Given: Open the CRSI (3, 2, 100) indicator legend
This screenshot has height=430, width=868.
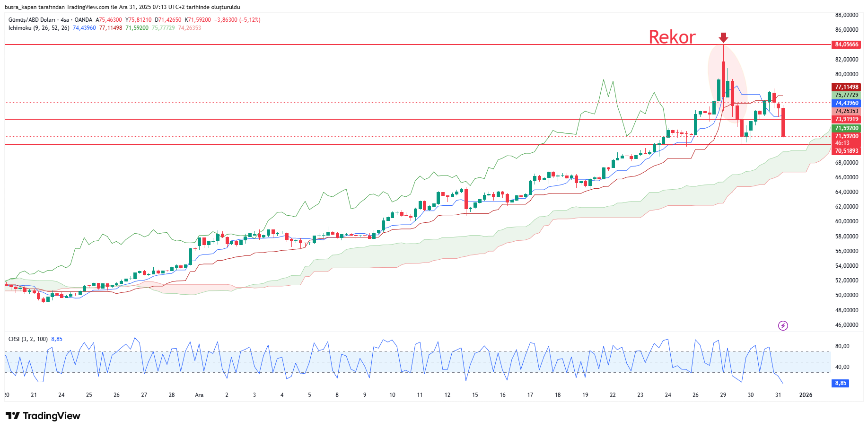Looking at the screenshot, I should [28, 339].
